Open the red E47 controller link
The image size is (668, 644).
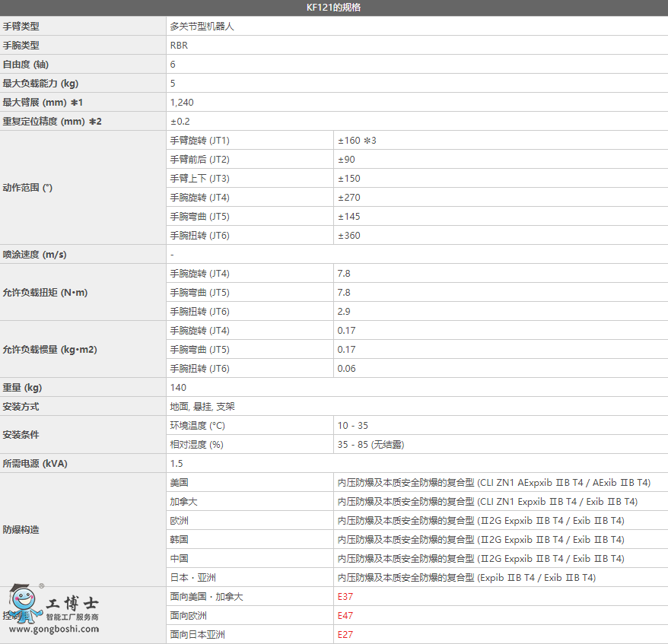pyautogui.click(x=345, y=616)
